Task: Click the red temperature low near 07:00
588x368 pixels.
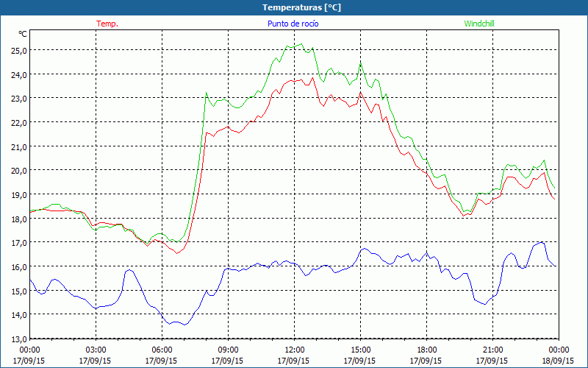Action: point(177,253)
